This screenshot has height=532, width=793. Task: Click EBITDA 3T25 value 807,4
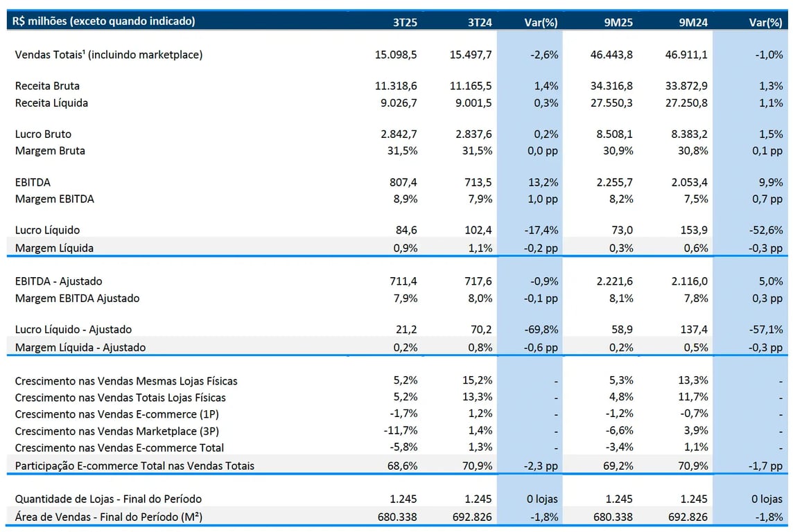click(x=403, y=182)
